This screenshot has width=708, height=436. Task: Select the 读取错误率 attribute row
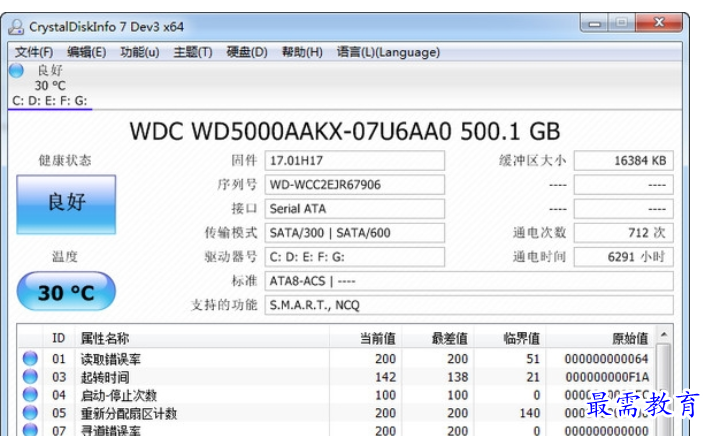[336, 359]
